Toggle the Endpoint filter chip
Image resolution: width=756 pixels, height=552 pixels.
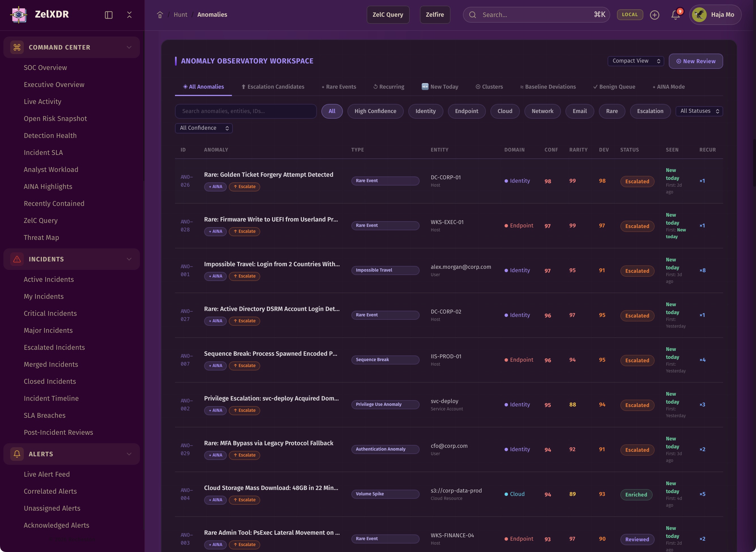(x=466, y=111)
